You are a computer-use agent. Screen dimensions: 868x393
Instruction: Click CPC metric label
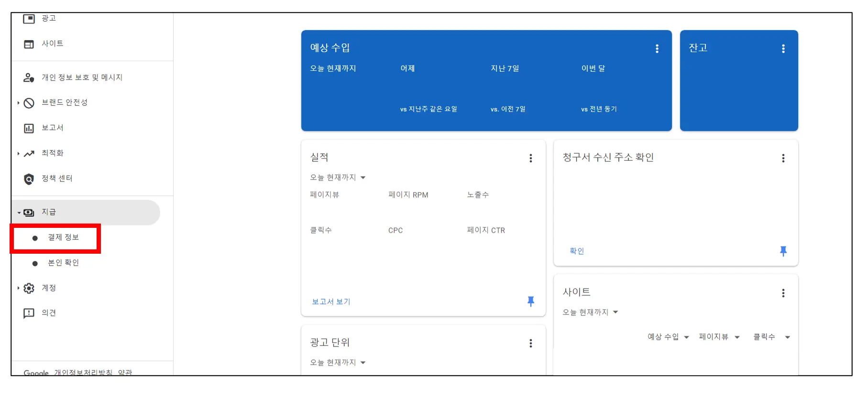point(396,230)
